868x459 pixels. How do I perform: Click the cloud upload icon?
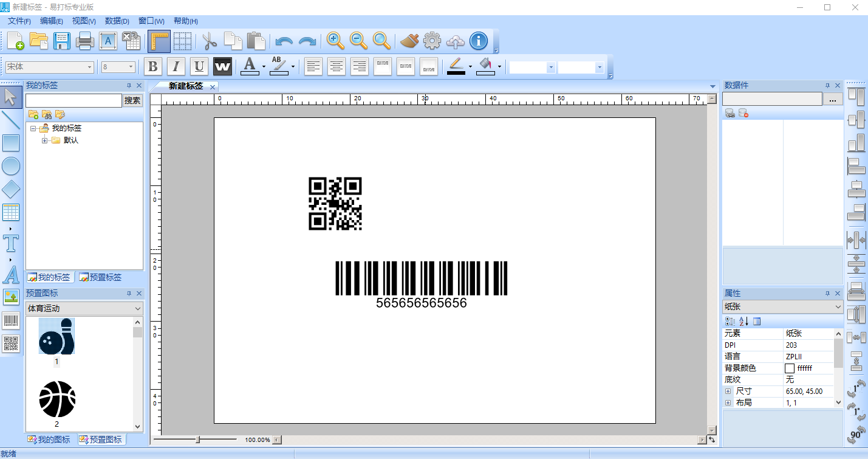click(x=456, y=41)
